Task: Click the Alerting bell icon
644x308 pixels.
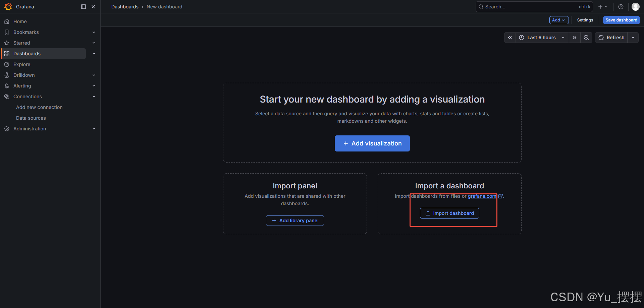Action: (x=7, y=86)
